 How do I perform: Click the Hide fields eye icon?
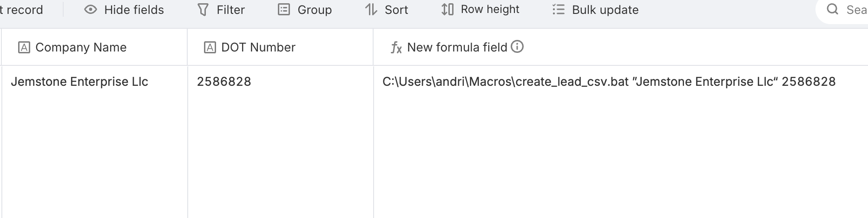point(91,9)
